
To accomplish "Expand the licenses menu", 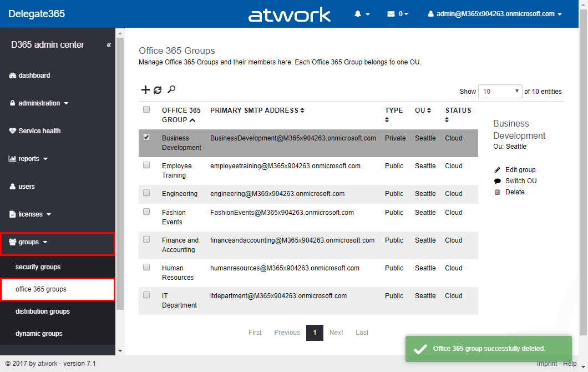I will pyautogui.click(x=30, y=214).
